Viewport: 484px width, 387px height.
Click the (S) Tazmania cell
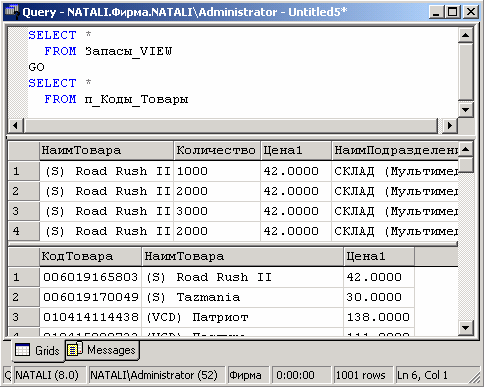243,297
